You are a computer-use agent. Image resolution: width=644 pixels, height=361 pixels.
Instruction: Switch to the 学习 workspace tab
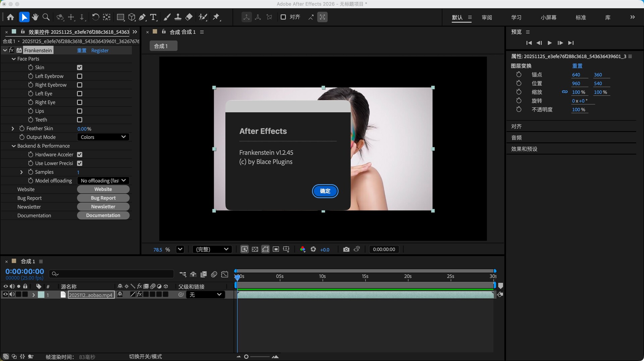(516, 17)
